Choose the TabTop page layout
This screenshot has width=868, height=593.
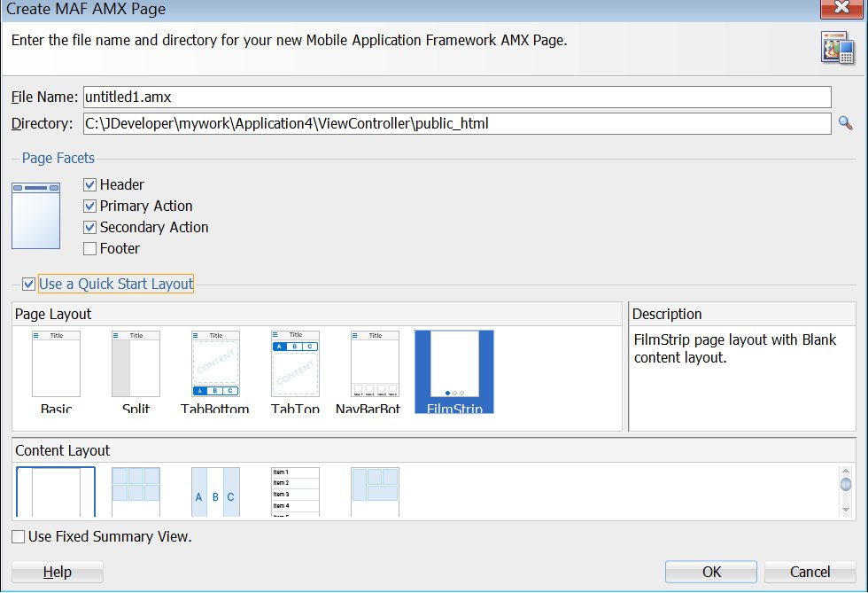pos(295,372)
